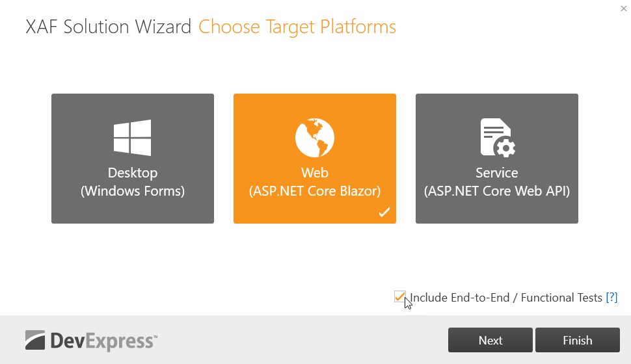Click Finish to create the solution

578,340
